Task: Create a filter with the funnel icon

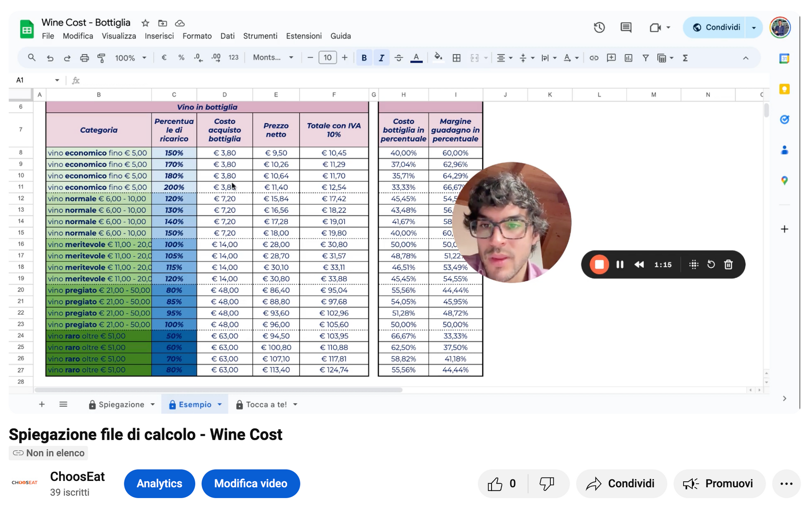Action: point(646,58)
